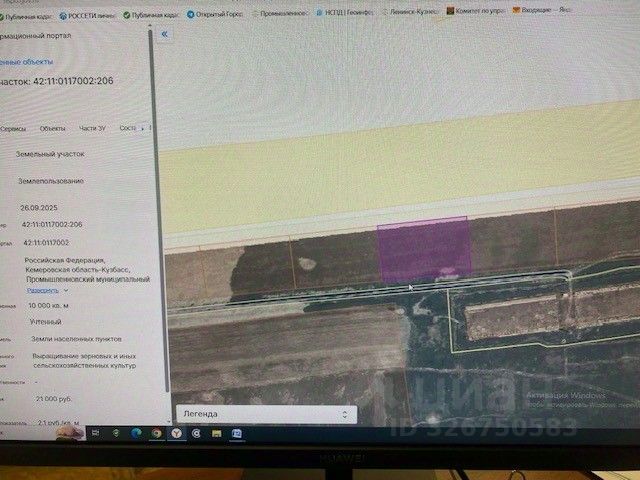Image resolution: width=640 pixels, height=480 pixels.
Task: Expand the Легенда dropdown
Action: tap(267, 414)
